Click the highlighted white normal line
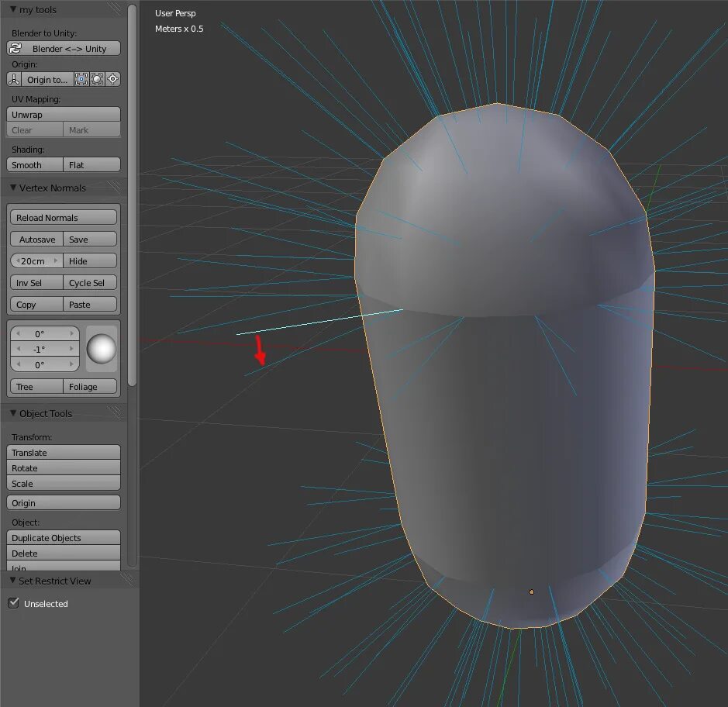Image resolution: width=728 pixels, height=707 pixels. coord(320,321)
